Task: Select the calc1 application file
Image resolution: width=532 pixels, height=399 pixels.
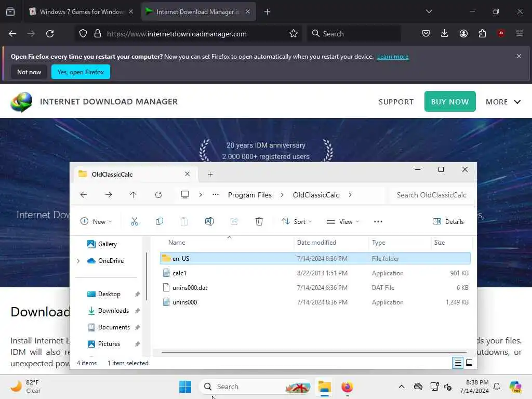Action: [x=315, y=273]
